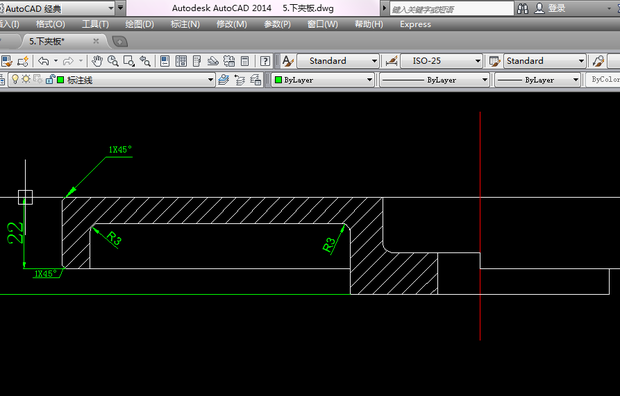Click the Help question mark icon
Image resolution: width=620 pixels, height=396 pixels.
pyautogui.click(x=265, y=61)
